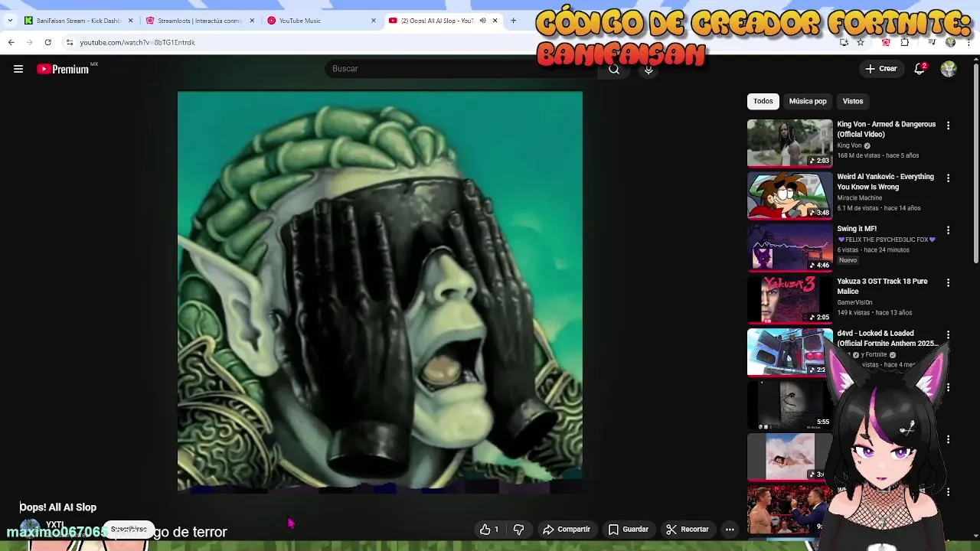This screenshot has height=551, width=980.
Task: Open options for d4vd Locked & Loaded video
Action: coord(948,334)
